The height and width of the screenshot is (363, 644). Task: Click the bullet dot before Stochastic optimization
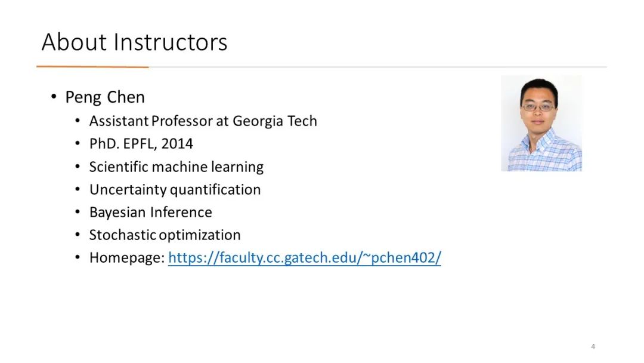[x=78, y=234]
